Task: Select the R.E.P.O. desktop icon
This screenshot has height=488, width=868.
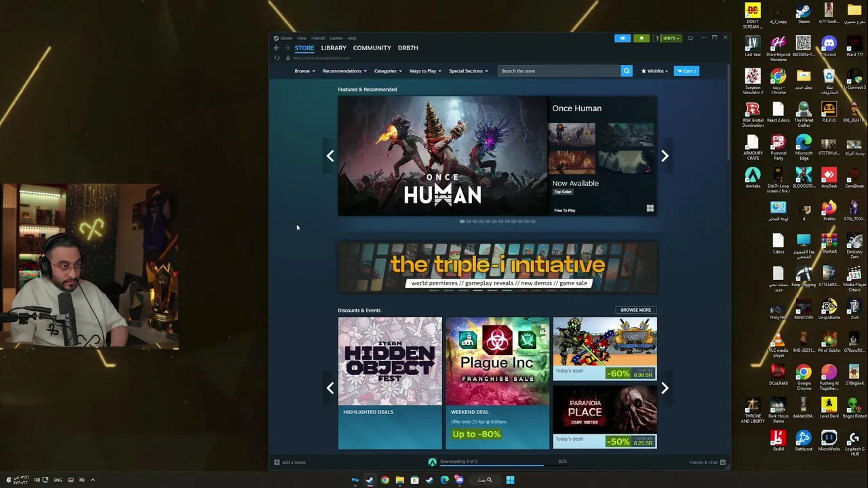Action: [829, 112]
